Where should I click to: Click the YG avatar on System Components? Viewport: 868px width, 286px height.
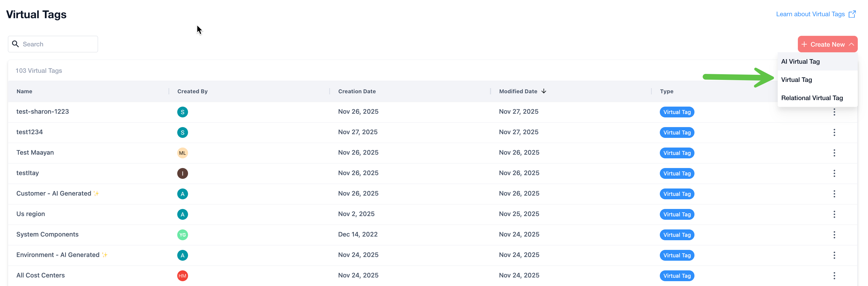182,235
